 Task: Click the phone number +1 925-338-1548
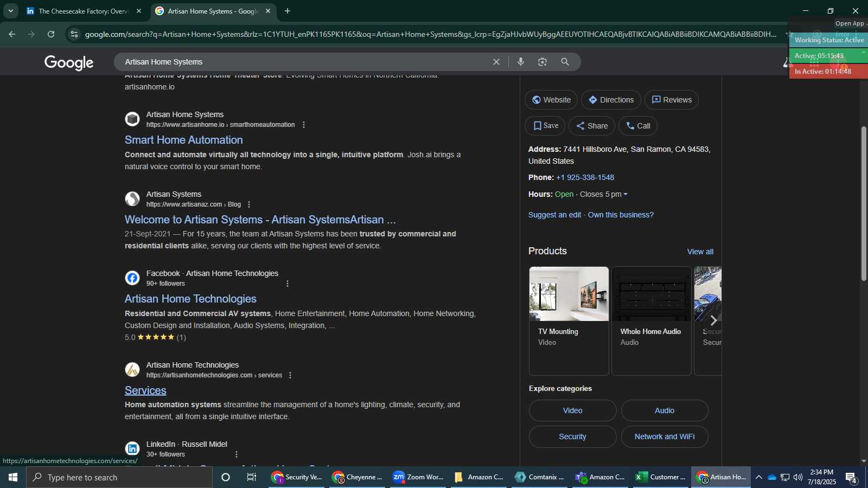(x=585, y=177)
